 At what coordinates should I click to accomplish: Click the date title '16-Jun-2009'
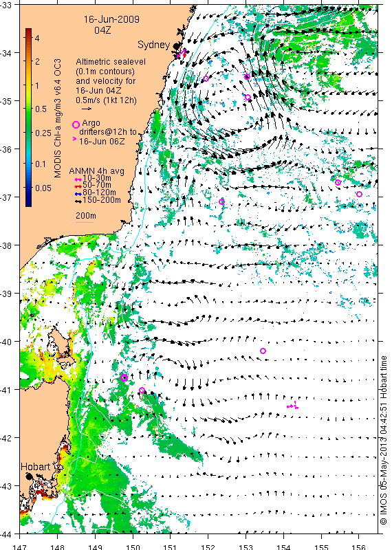pyautogui.click(x=111, y=19)
